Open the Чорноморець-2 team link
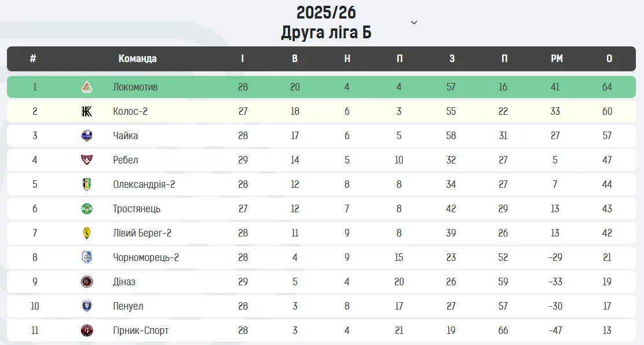The width and height of the screenshot is (644, 345). (146, 257)
